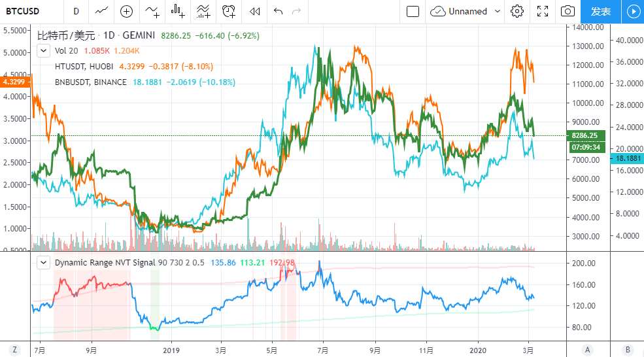Screen dimensions: 644x357
Task: Open chart settings gear icon
Action: pyautogui.click(x=517, y=12)
